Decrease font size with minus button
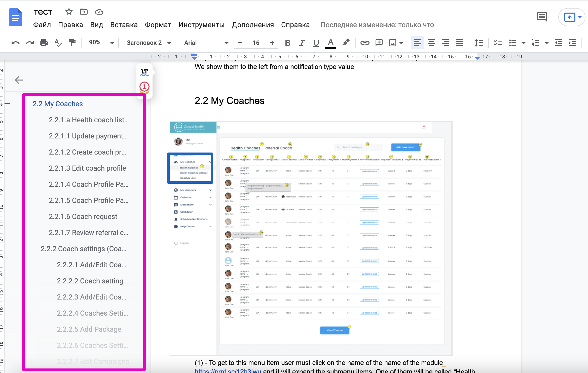The height and width of the screenshot is (373, 588). tap(240, 43)
